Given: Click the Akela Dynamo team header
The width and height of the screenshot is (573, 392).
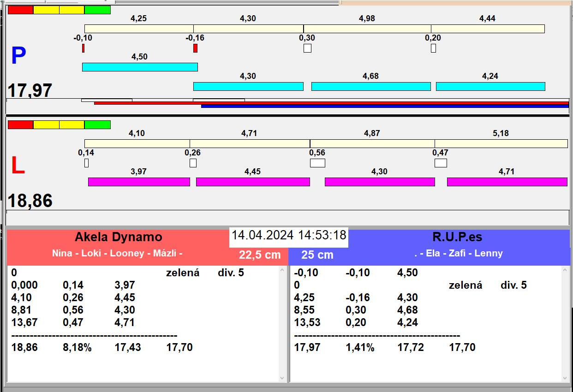Looking at the screenshot, I should pos(119,237).
